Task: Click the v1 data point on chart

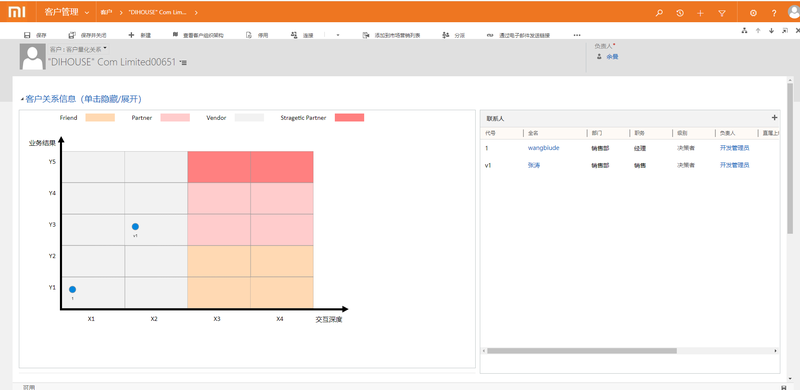Action: point(135,227)
